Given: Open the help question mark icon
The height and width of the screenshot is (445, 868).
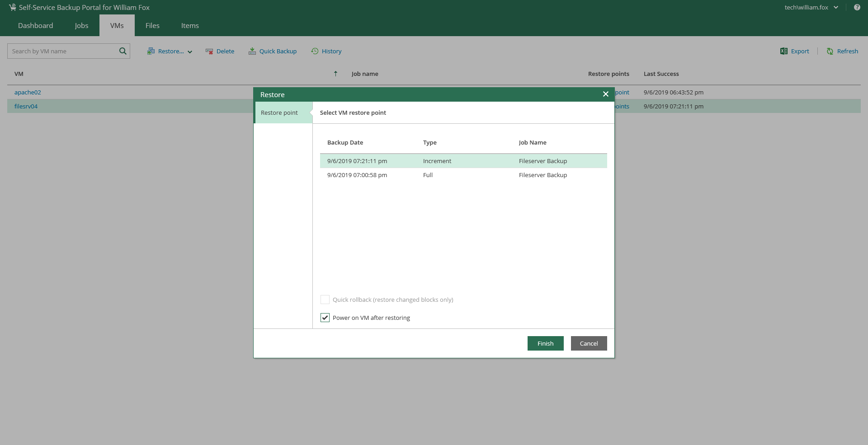Looking at the screenshot, I should coord(857,7).
